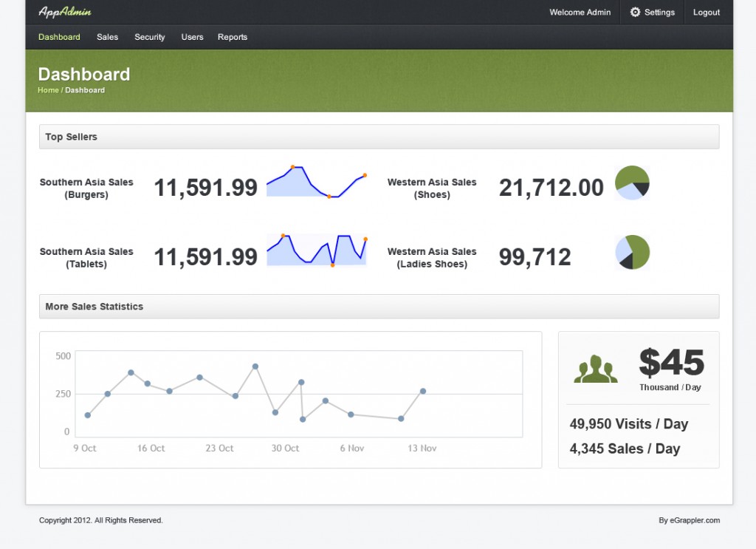756x549 pixels.
Task: Click the Home breadcrumb link
Action: [48, 90]
